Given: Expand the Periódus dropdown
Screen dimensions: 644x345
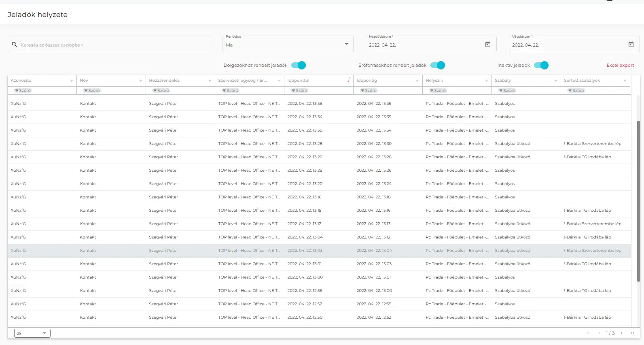Looking at the screenshot, I should pos(346,44).
